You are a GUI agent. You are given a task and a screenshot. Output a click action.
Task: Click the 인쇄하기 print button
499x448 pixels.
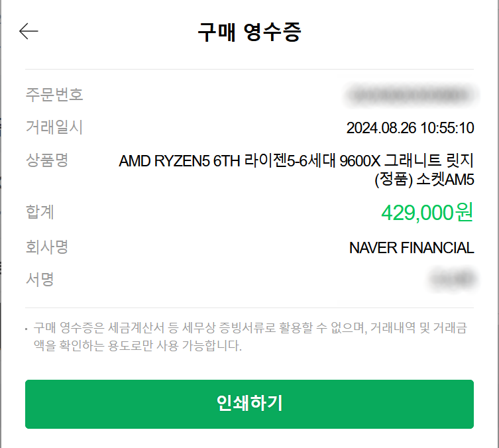pos(249,404)
